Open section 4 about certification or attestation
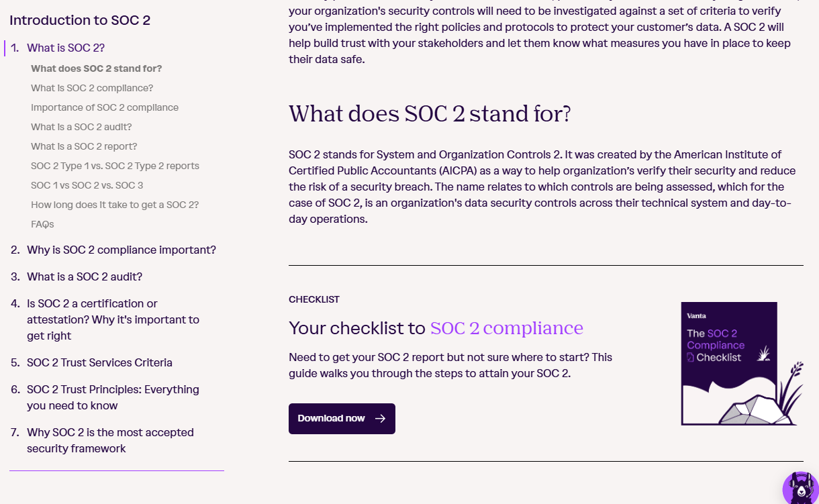The height and width of the screenshot is (504, 819). click(113, 319)
